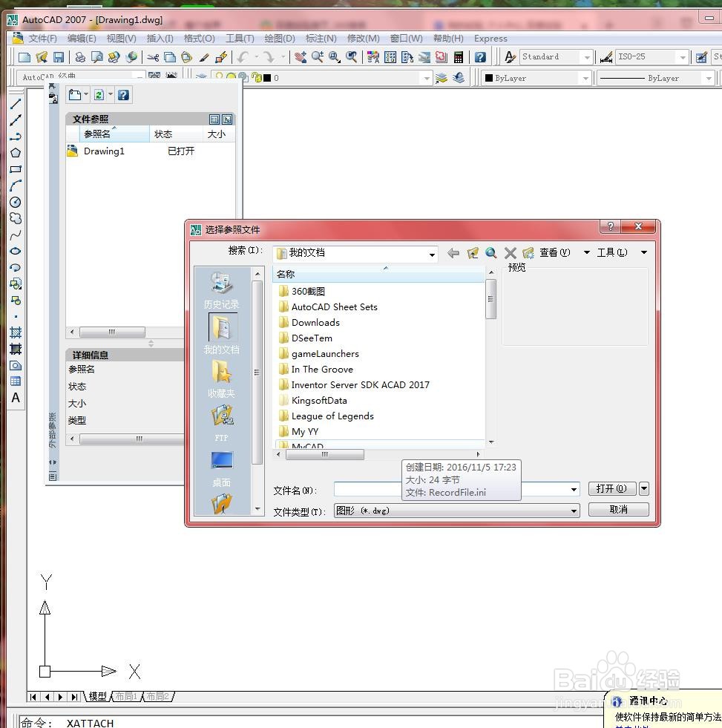
Task: Switch to the 布局1 tab
Action: point(126,696)
